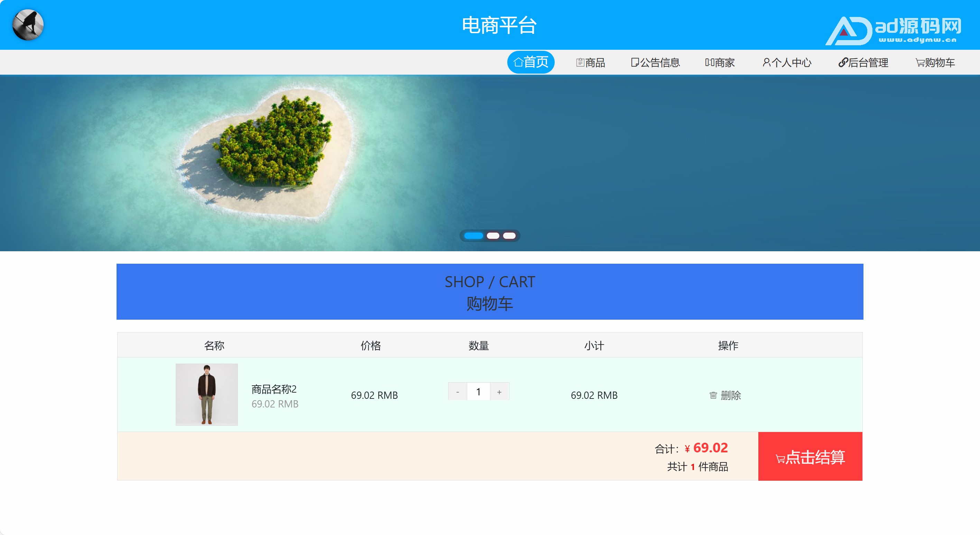Screen dimensions: 980x535
Task: Click 点击结算 checkout button
Action: point(810,456)
